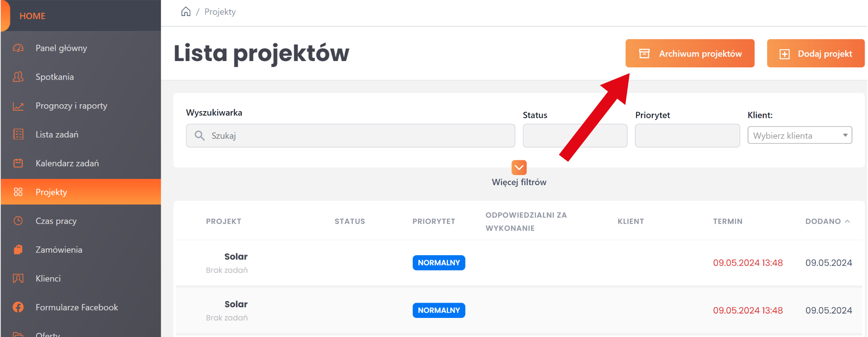Screen dimensions: 868x337
Task: Click the Zamówienia orders icon
Action: pyautogui.click(x=18, y=250)
